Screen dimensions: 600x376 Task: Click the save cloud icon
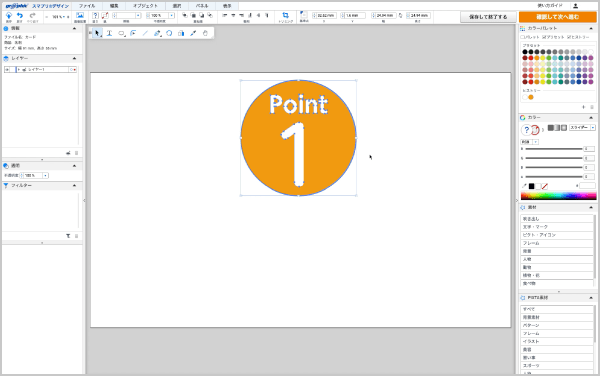[9, 16]
